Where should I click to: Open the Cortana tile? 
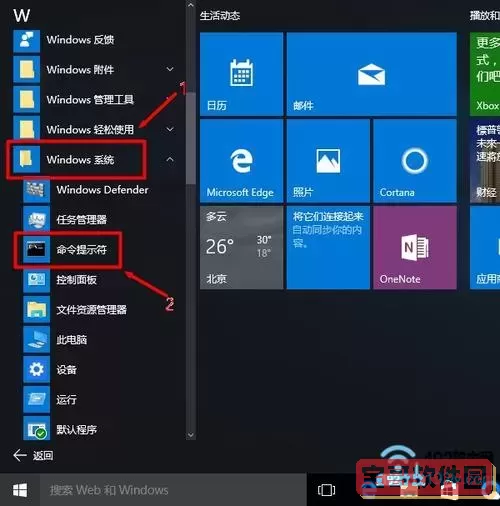coord(415,161)
